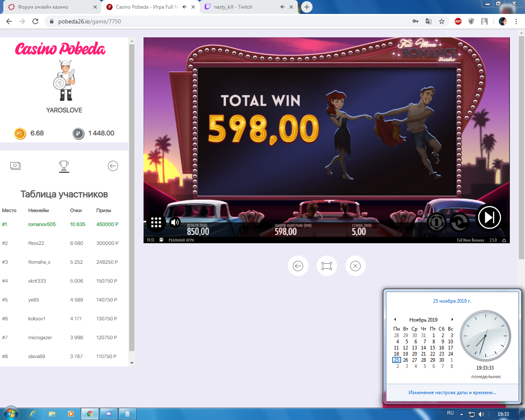The height and width of the screenshot is (420, 525).
Task: Click the translate page icon
Action: point(429,21)
